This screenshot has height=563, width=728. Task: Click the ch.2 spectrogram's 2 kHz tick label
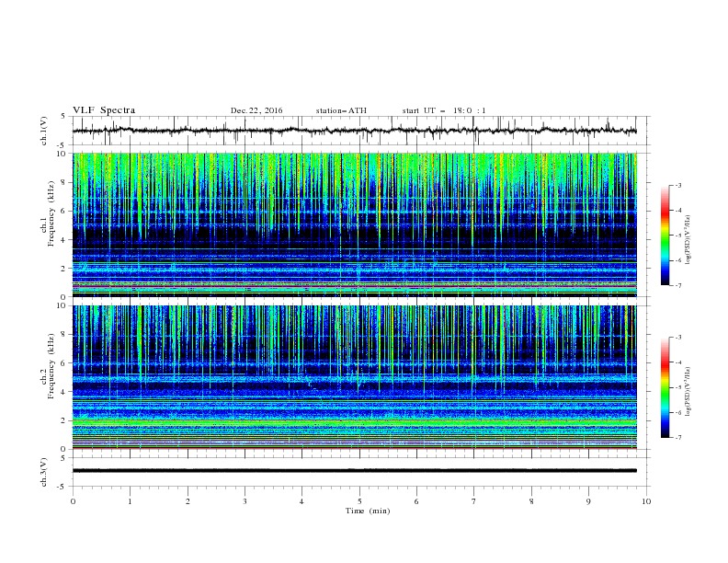64,420
